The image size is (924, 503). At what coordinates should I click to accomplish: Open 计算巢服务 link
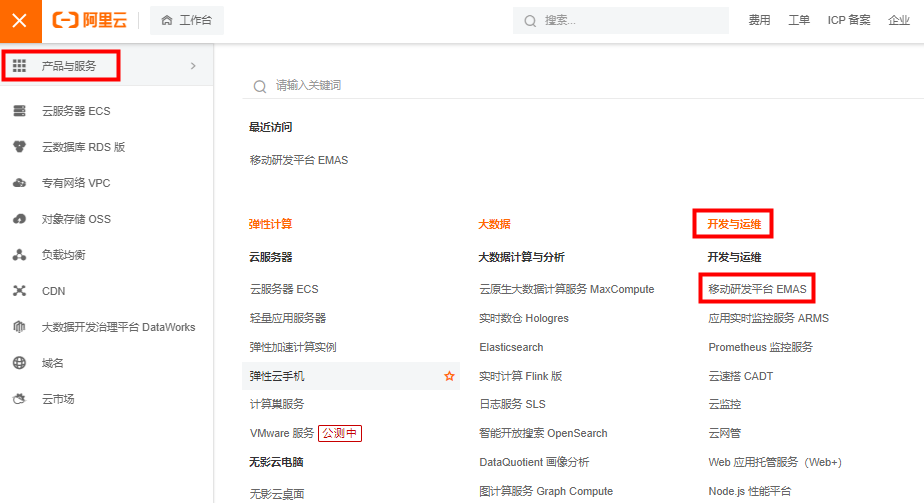[x=277, y=404]
